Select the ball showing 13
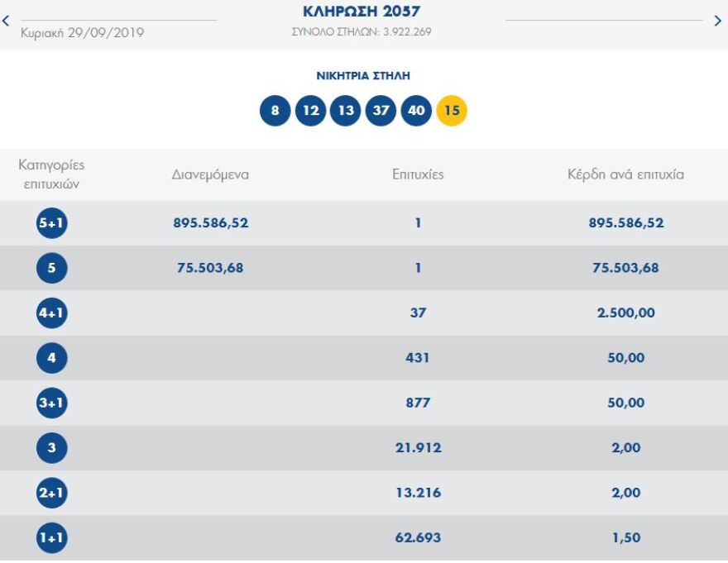This screenshot has height=563, width=728. (344, 109)
